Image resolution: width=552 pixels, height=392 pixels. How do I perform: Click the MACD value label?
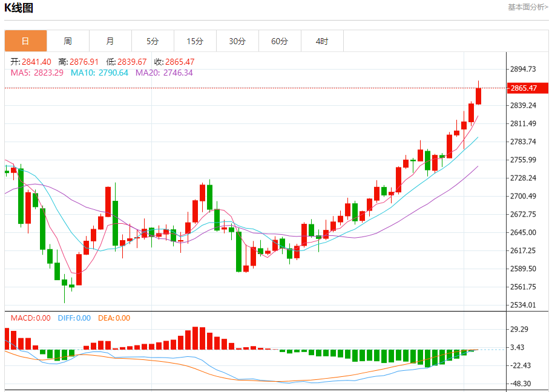[x=31, y=318]
